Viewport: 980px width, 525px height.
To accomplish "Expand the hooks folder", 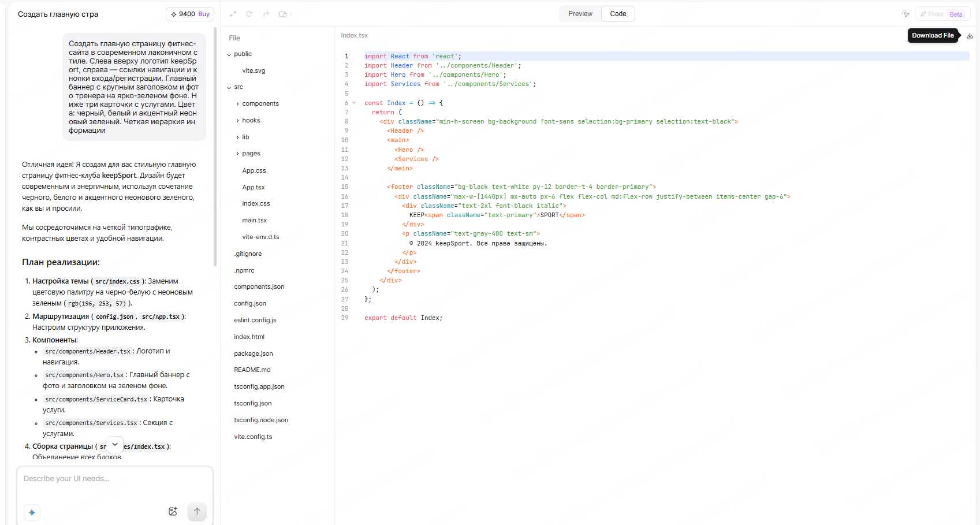I will [x=237, y=121].
